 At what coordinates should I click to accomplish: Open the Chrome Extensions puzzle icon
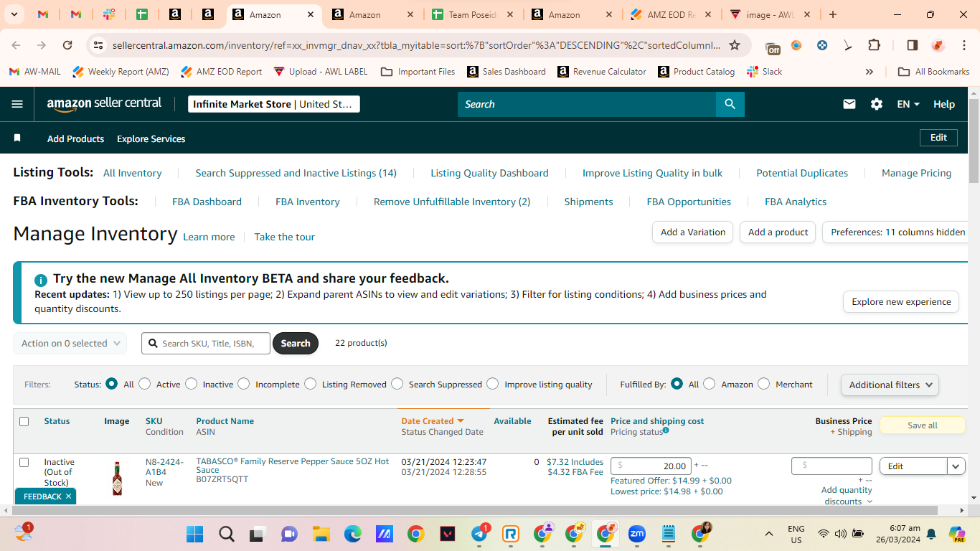[x=874, y=45]
